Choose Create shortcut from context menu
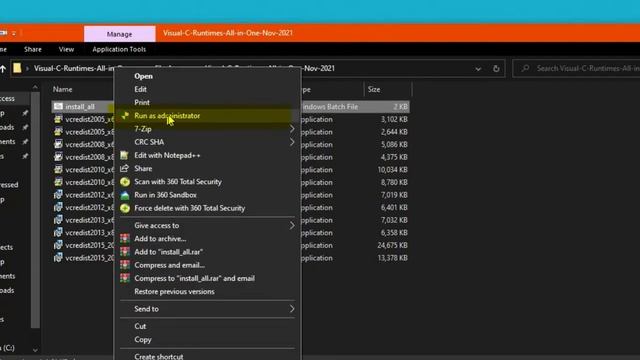The image size is (640, 360). pos(159,356)
